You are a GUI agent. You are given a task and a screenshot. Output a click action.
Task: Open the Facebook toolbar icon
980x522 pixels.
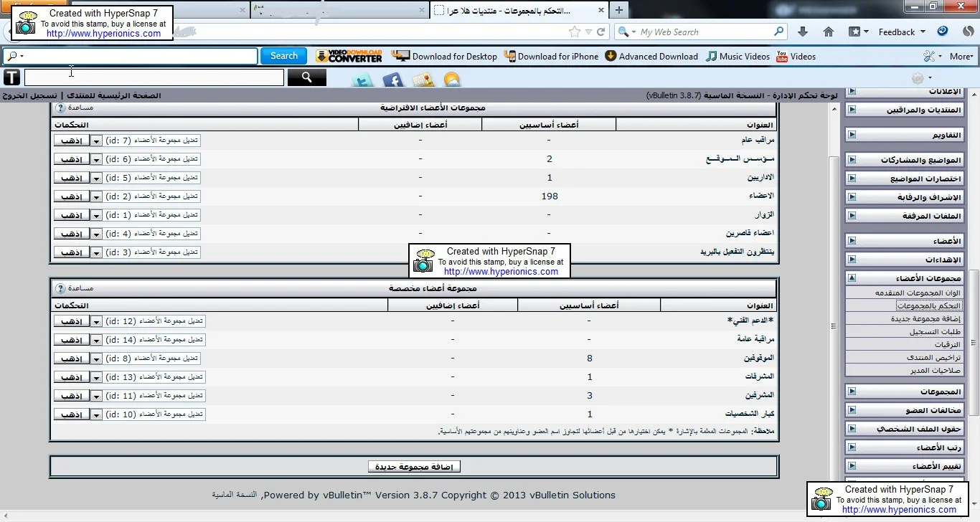(x=392, y=80)
